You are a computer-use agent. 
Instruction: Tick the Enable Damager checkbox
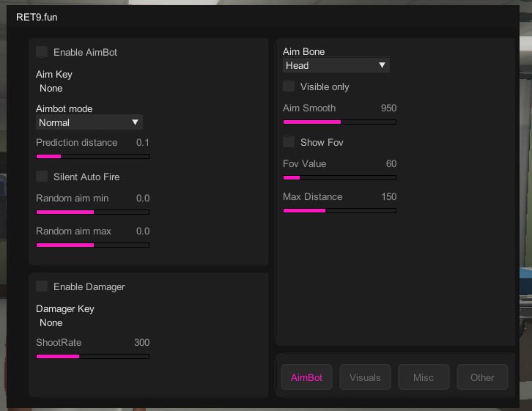tap(42, 286)
